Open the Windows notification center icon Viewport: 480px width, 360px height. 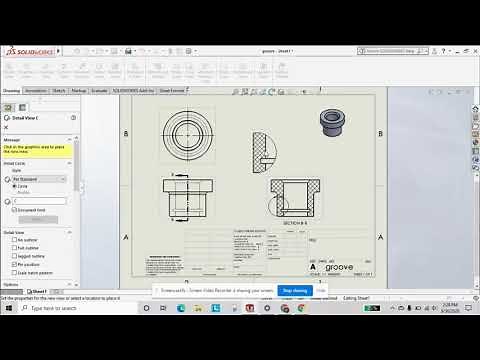click(468, 308)
